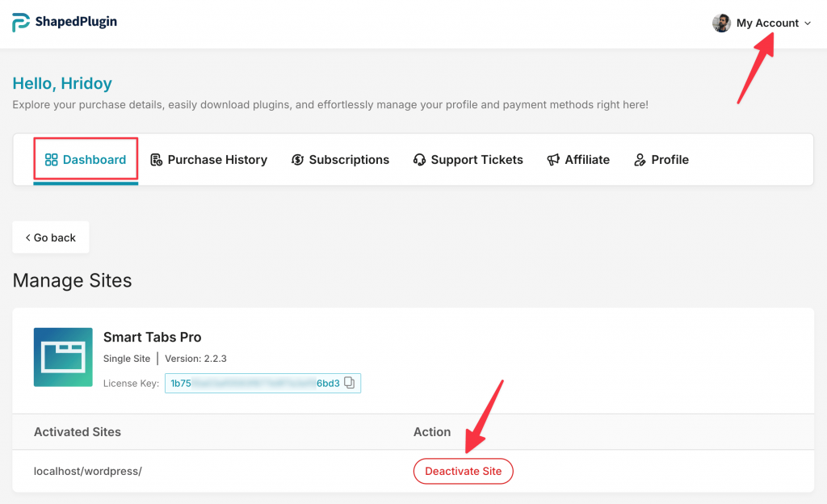Click the Go back button
The image size is (827, 504).
click(x=51, y=237)
